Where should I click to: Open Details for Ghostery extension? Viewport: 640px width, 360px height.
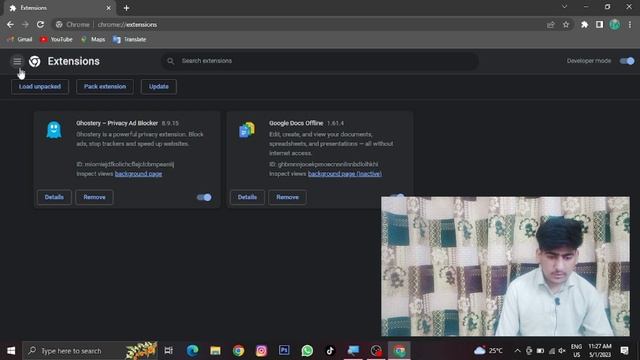[54, 197]
